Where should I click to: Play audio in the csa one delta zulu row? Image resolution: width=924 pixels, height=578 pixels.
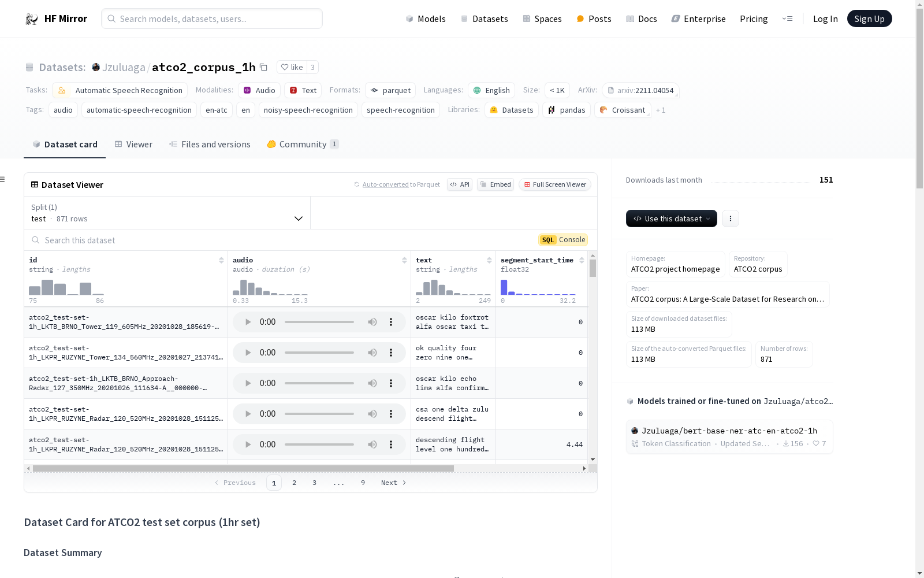[248, 414]
